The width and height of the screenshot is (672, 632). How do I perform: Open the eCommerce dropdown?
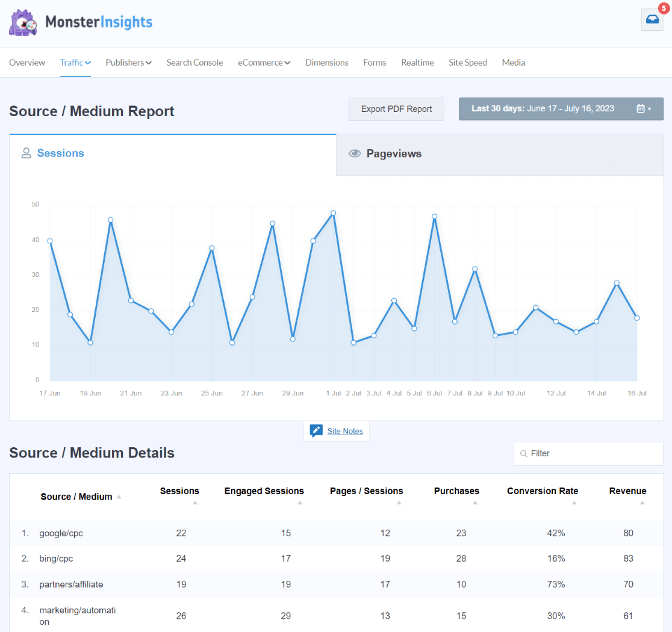pyautogui.click(x=264, y=62)
